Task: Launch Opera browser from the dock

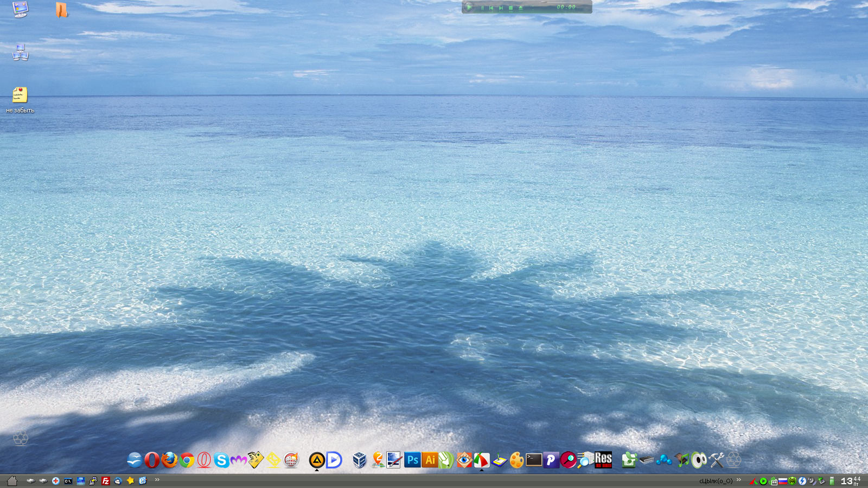Action: tap(152, 460)
